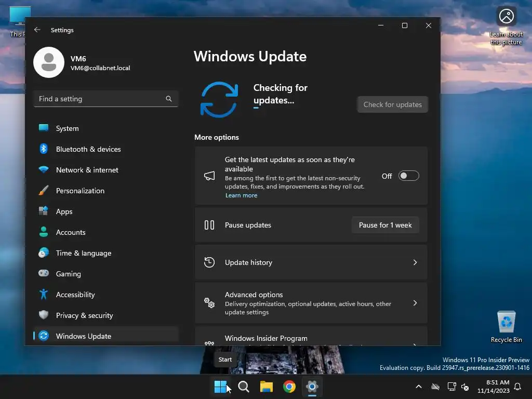Click the pause icon beside Pause updates
532x399 pixels.
[209, 225]
